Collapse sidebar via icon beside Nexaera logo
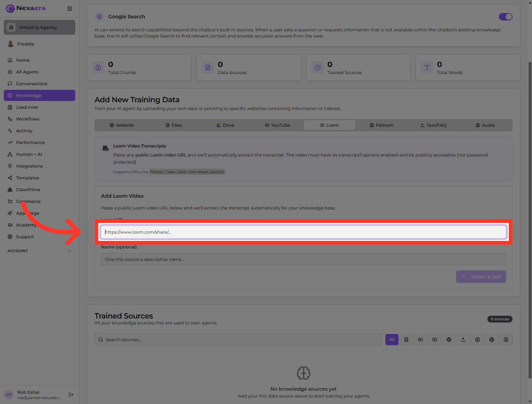532x404 pixels. 70,9
